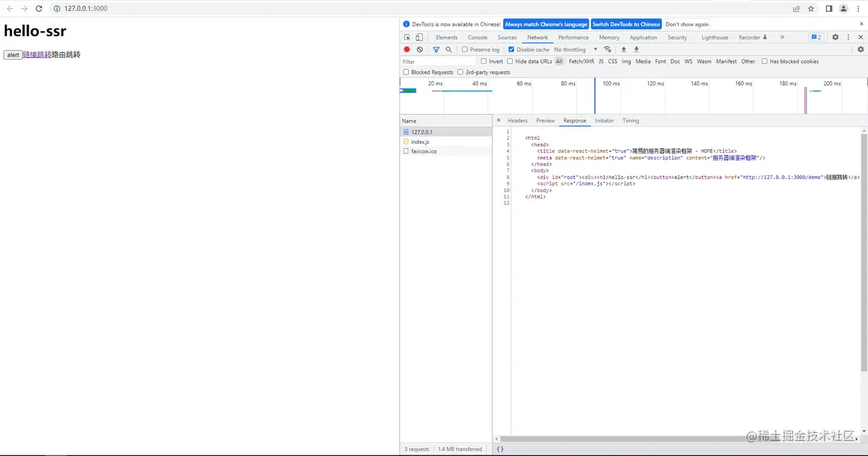
Task: Open network search magnifier icon
Action: (449, 50)
